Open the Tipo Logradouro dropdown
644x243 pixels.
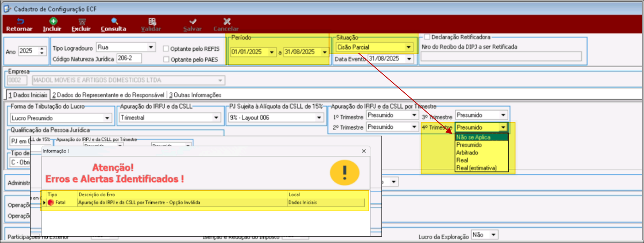(151, 47)
